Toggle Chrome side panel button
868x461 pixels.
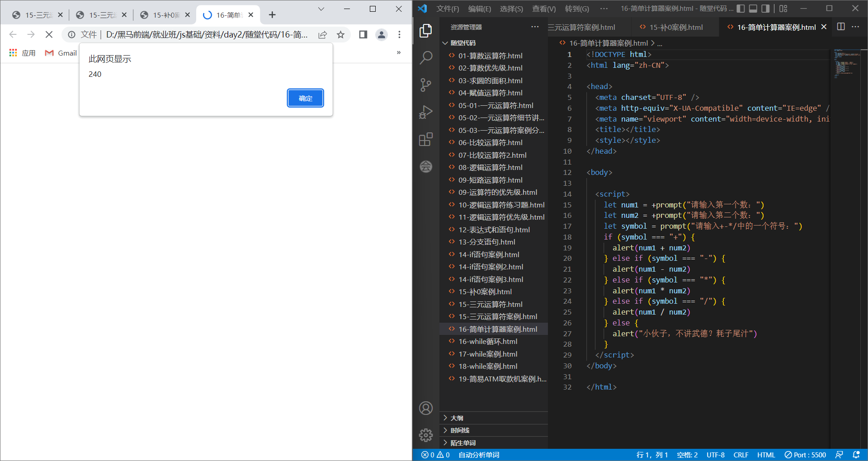click(363, 35)
